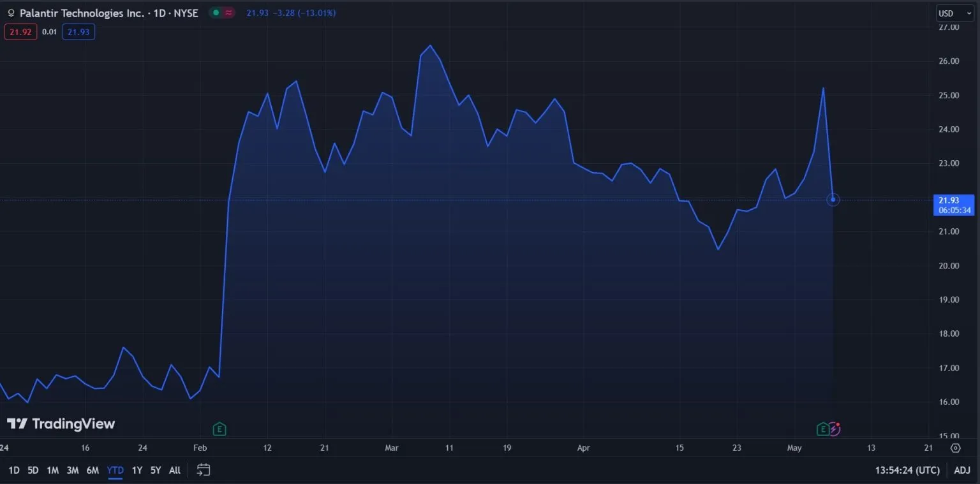The image size is (980, 484).
Task: Click the symbol circle icon before Palantir
Action: pyautogui.click(x=11, y=13)
